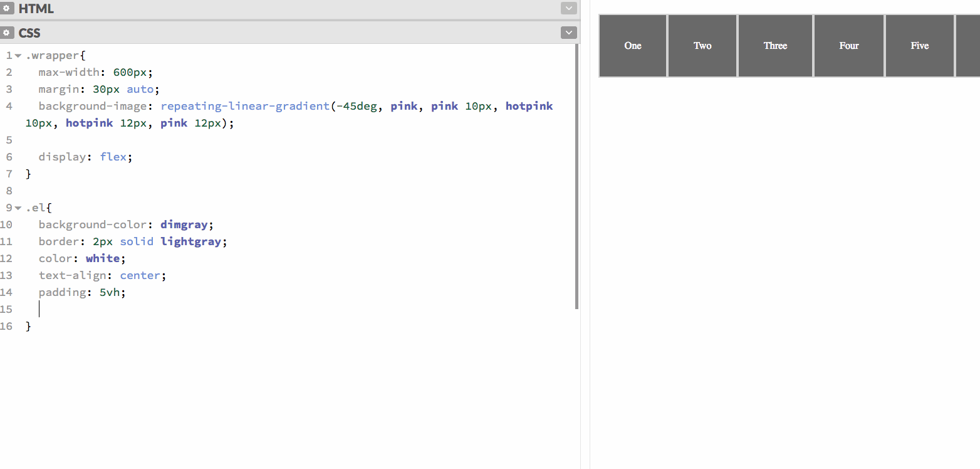
Task: Collapse the .wrapper rule fold arrow
Action: (18, 56)
